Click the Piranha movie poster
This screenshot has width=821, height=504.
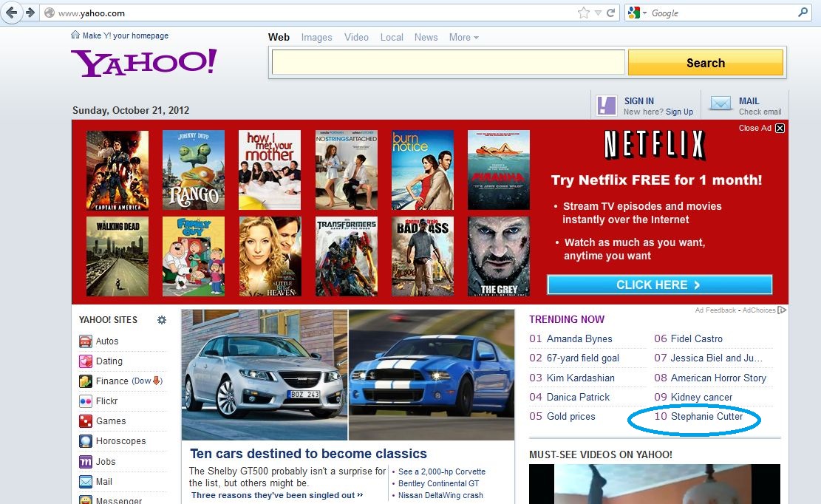pos(499,170)
